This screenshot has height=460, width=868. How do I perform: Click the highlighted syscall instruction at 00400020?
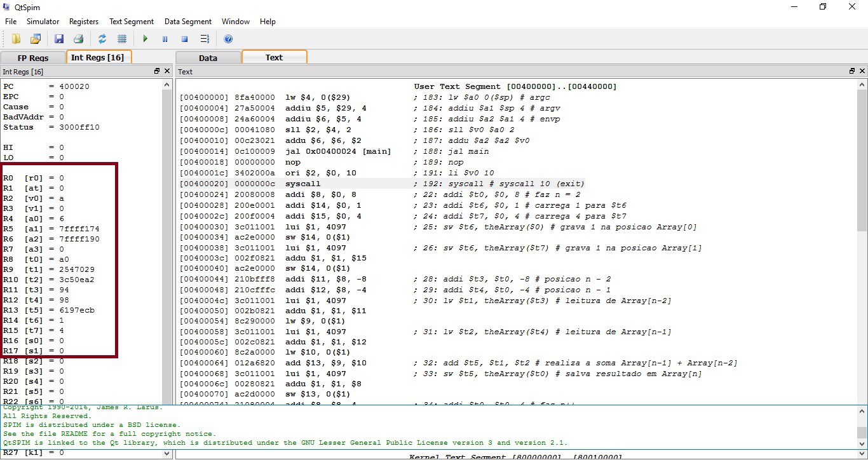(x=382, y=184)
